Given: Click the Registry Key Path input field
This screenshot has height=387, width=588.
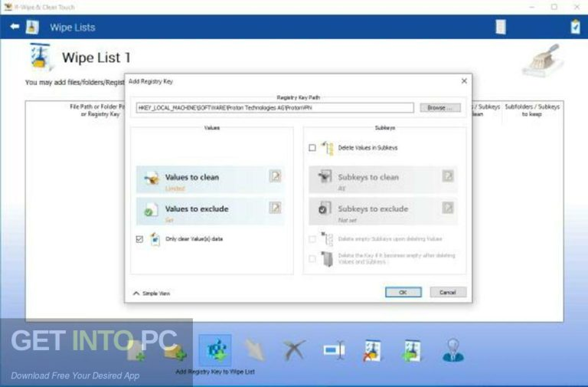Looking at the screenshot, I should pos(274,108).
